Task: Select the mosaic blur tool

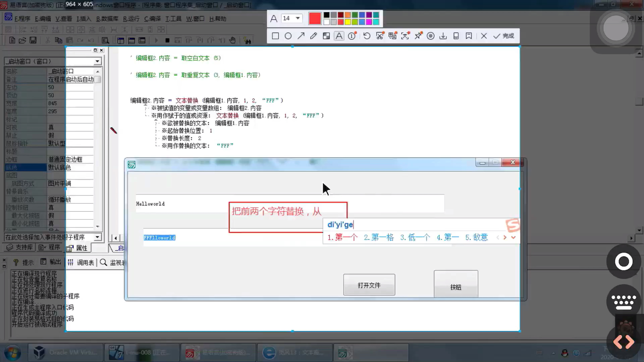Action: click(326, 36)
